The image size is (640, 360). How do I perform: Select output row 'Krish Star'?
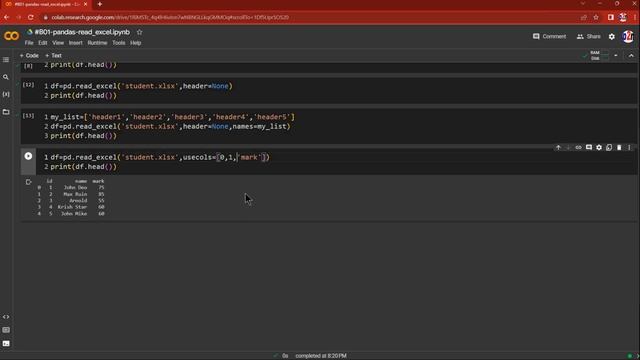(71, 207)
